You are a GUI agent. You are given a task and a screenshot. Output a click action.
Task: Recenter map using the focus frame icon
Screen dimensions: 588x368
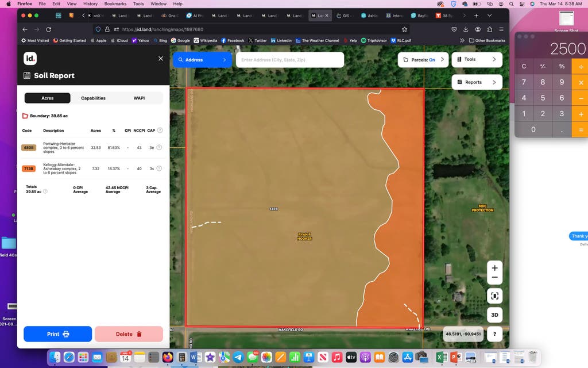click(494, 296)
